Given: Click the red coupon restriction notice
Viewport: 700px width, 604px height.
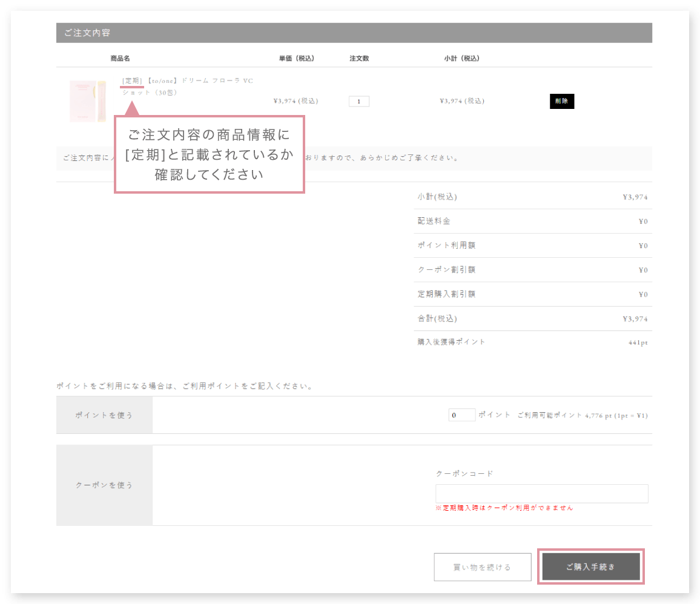Looking at the screenshot, I should (504, 508).
